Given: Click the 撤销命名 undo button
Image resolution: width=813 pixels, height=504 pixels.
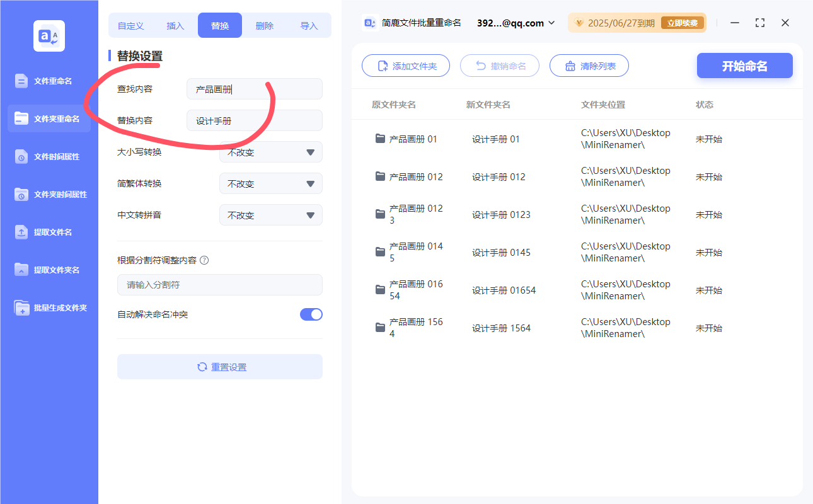Looking at the screenshot, I should 500,65.
